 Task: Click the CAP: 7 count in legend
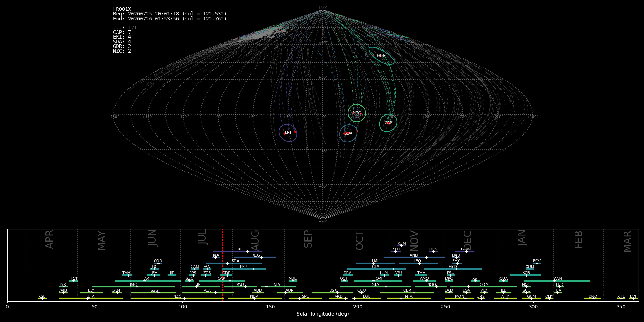[122, 33]
